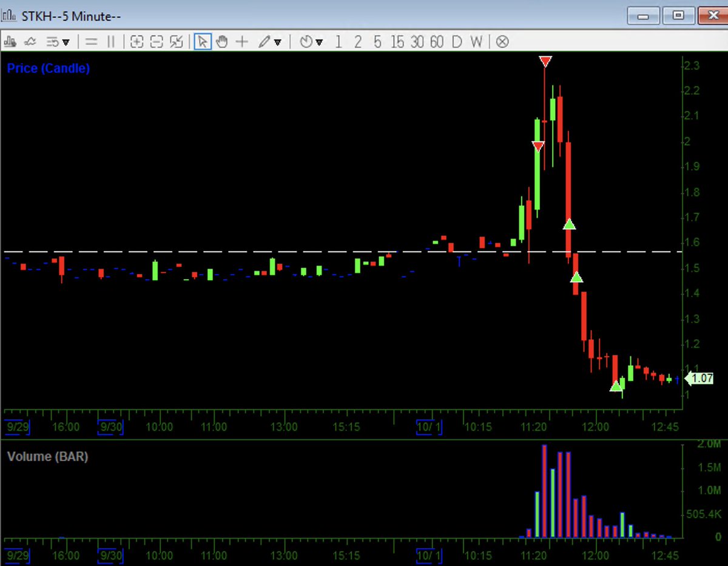This screenshot has width=728, height=566.
Task: Click the 9/30 date label on price axis
Action: point(110,426)
